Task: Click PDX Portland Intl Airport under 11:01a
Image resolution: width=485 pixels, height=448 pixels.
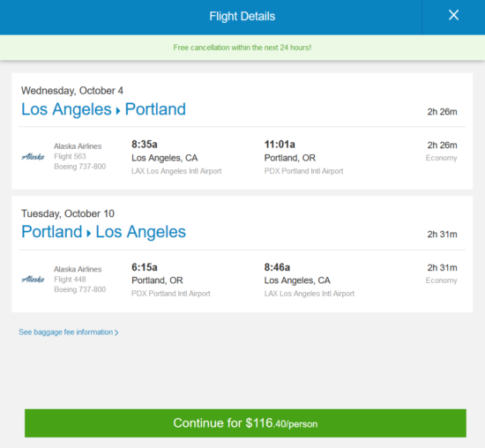Action: tap(303, 171)
